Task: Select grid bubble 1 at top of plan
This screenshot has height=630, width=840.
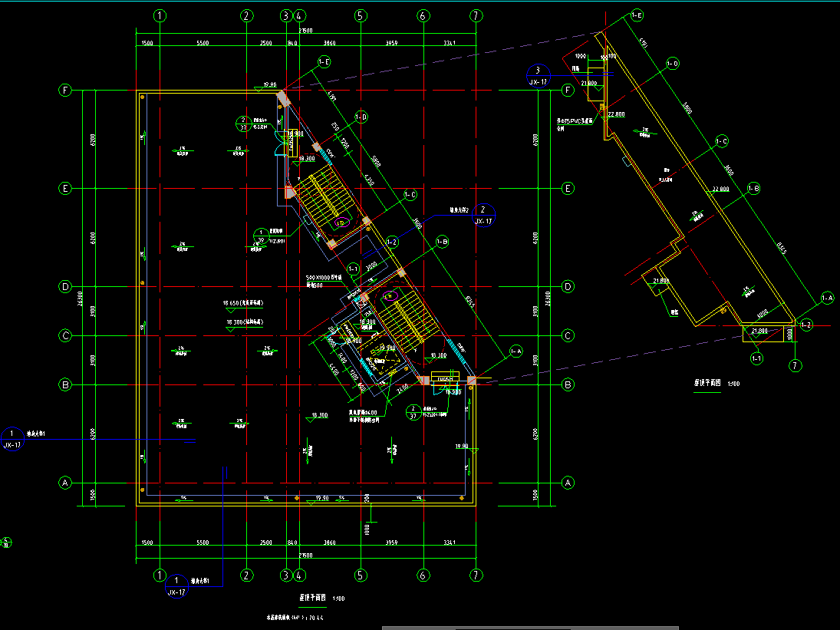Action: pyautogui.click(x=160, y=15)
